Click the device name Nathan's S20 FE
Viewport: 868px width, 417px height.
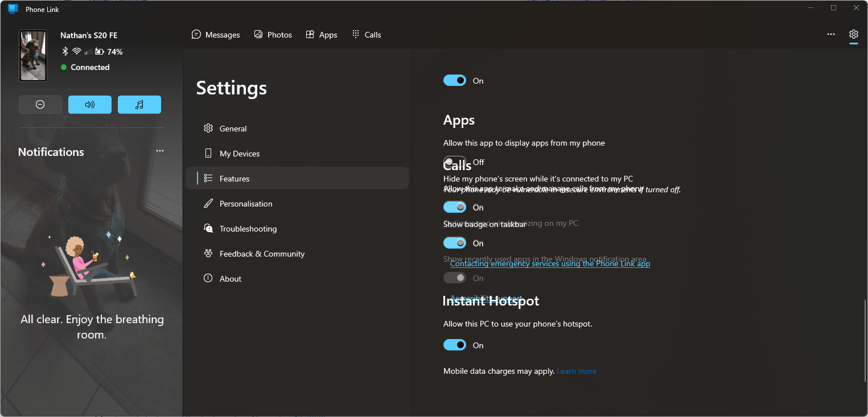click(89, 35)
